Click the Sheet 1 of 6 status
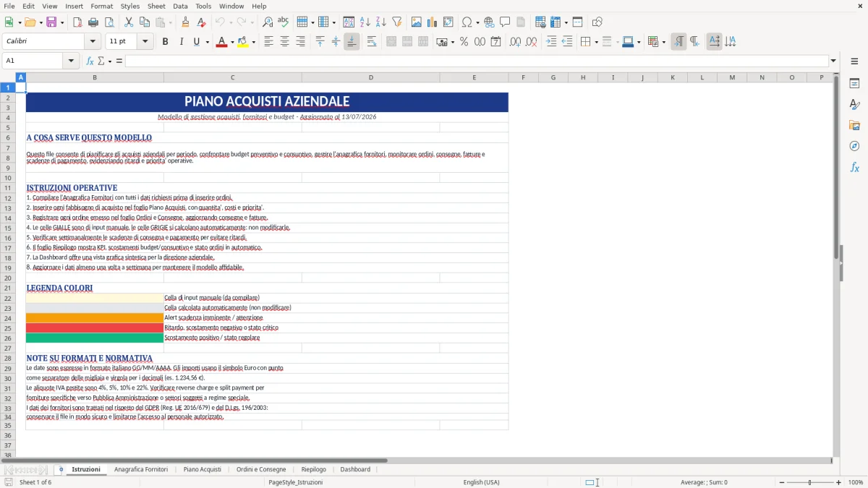The image size is (868, 488). (35, 482)
